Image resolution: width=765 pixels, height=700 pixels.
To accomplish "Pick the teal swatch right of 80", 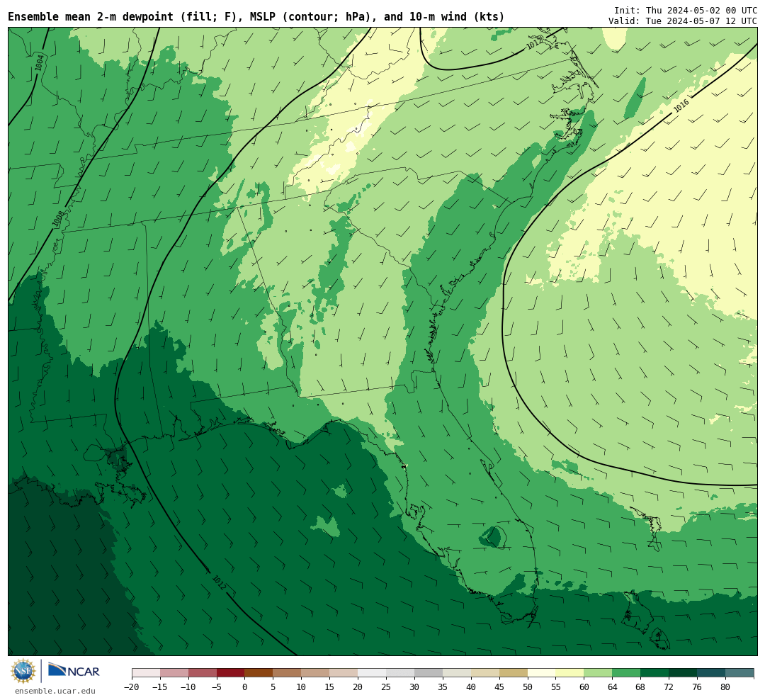I will [739, 673].
